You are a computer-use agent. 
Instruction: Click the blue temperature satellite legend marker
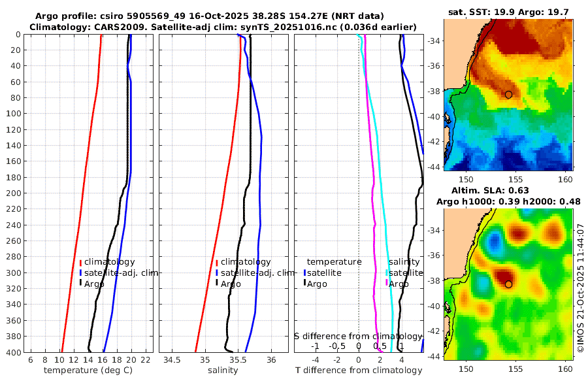(x=305, y=273)
